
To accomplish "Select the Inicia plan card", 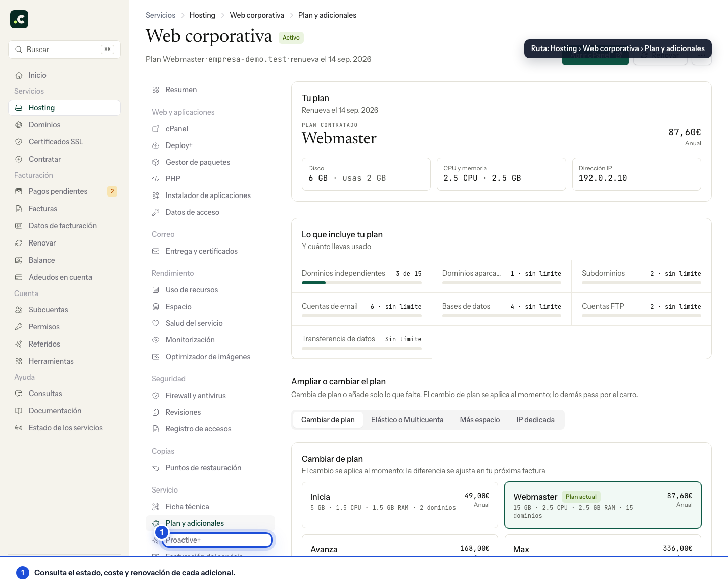I will click(400, 505).
